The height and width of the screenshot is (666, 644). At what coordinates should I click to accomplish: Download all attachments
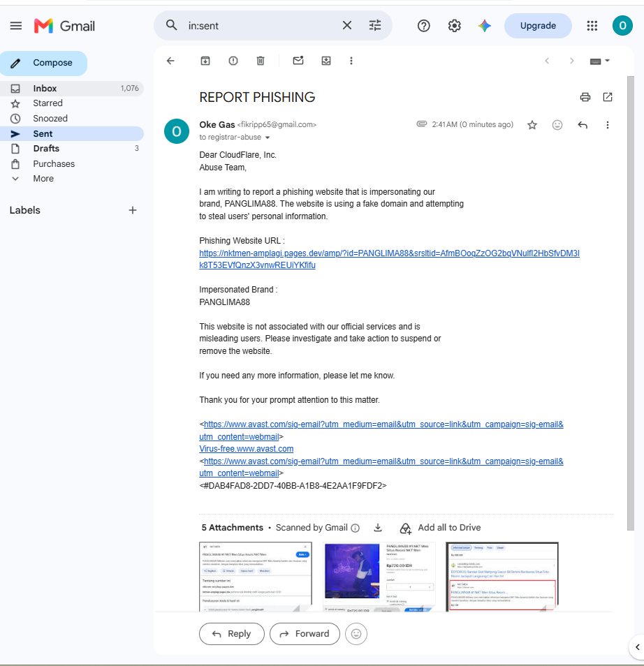point(377,528)
